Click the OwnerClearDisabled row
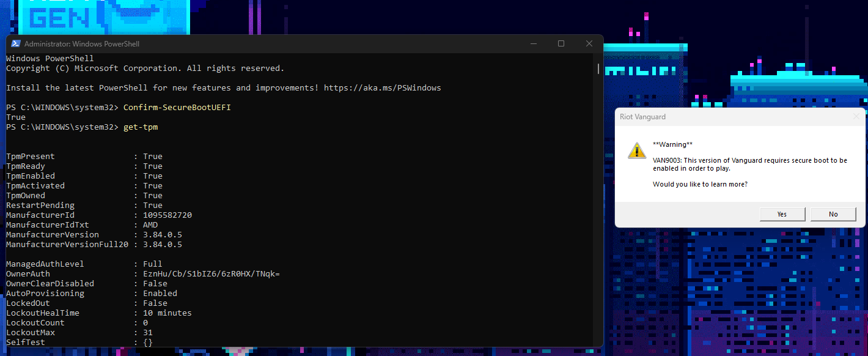The height and width of the screenshot is (356, 868). click(87, 284)
